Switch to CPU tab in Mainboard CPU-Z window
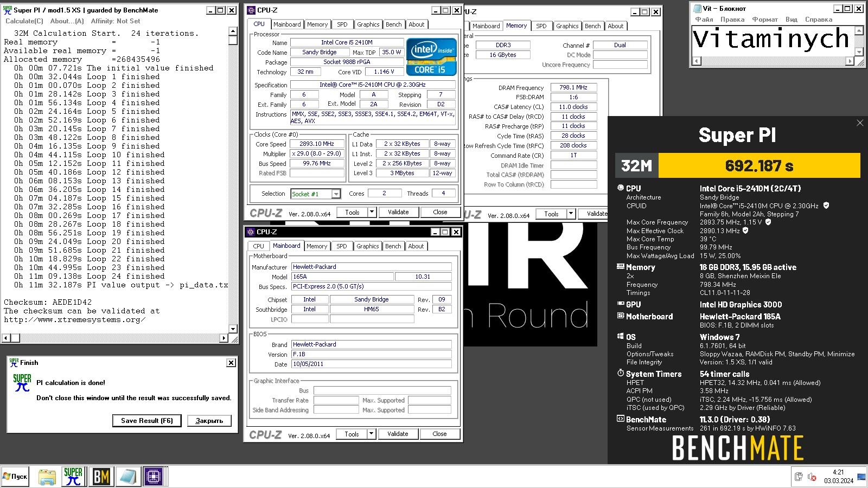 [259, 246]
